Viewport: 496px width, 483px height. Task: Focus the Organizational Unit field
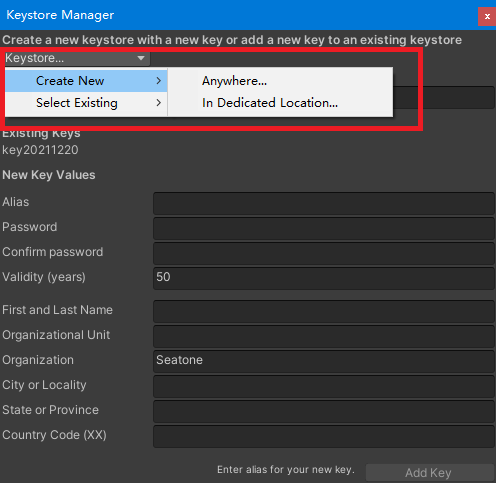pos(324,336)
